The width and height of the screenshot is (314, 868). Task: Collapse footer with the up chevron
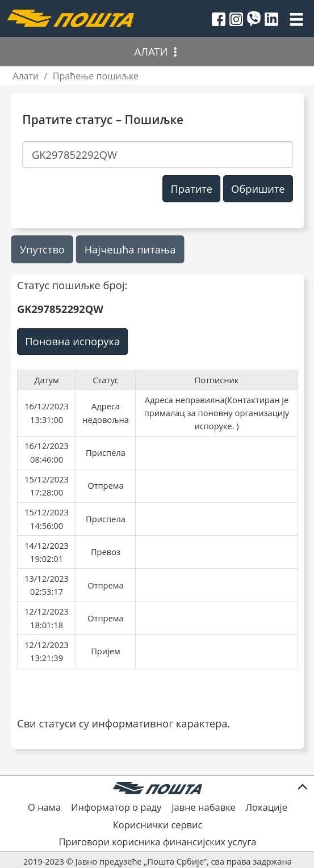point(302,787)
